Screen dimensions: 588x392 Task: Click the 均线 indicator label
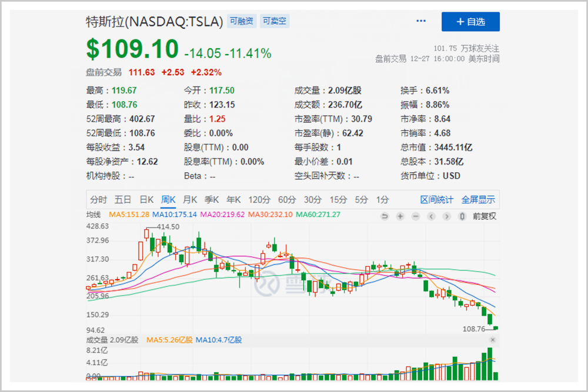(x=93, y=215)
